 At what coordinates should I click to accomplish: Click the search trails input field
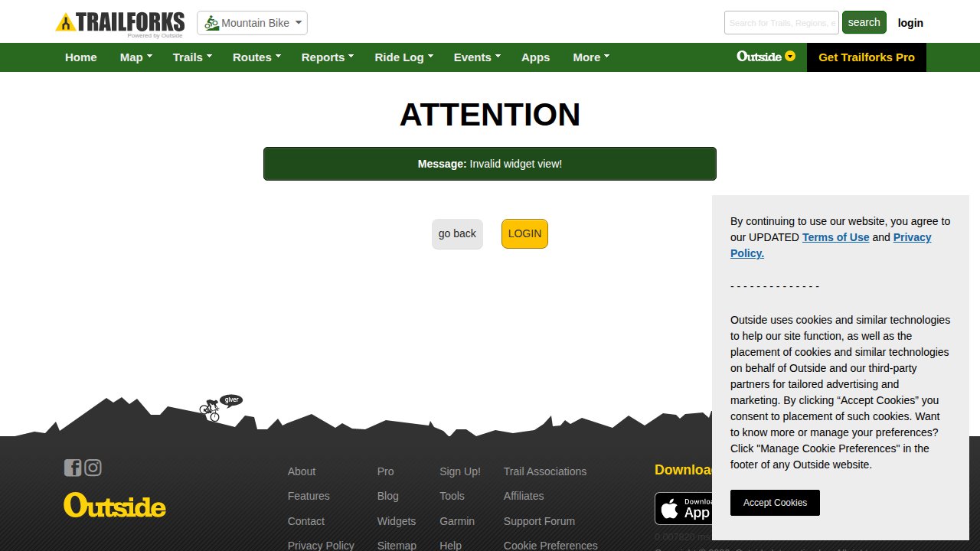pos(781,23)
